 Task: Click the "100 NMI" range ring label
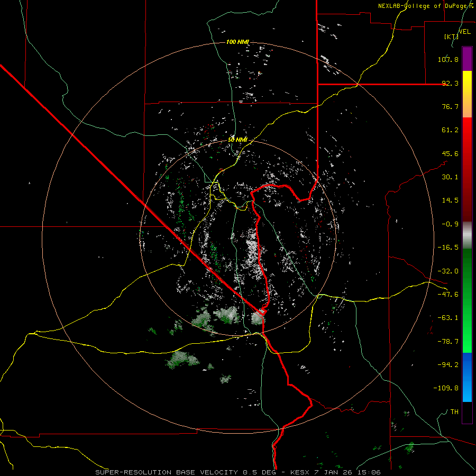237,42
